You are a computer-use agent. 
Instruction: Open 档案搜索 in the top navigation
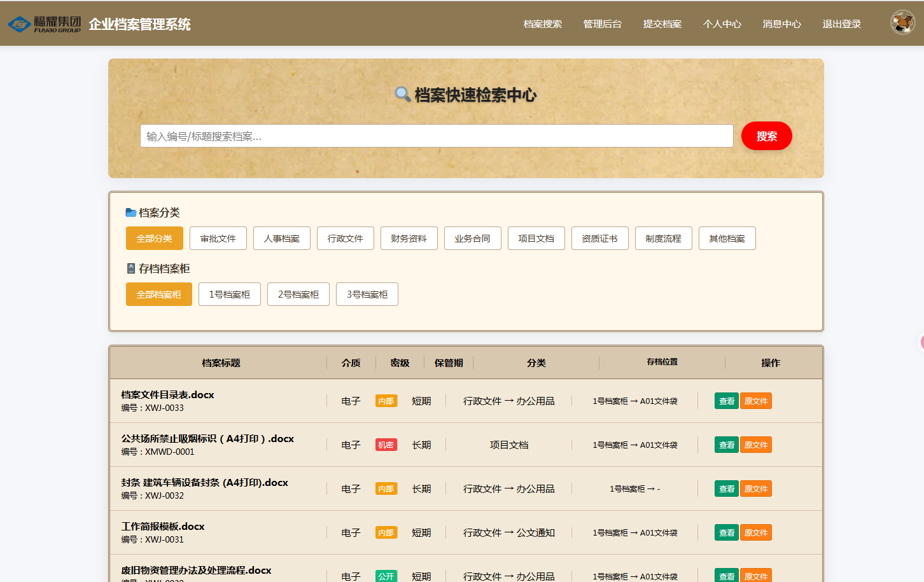coord(543,24)
